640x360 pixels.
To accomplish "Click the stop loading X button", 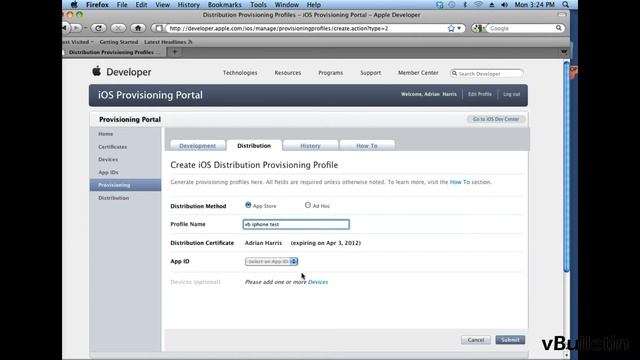I will tap(118, 28).
